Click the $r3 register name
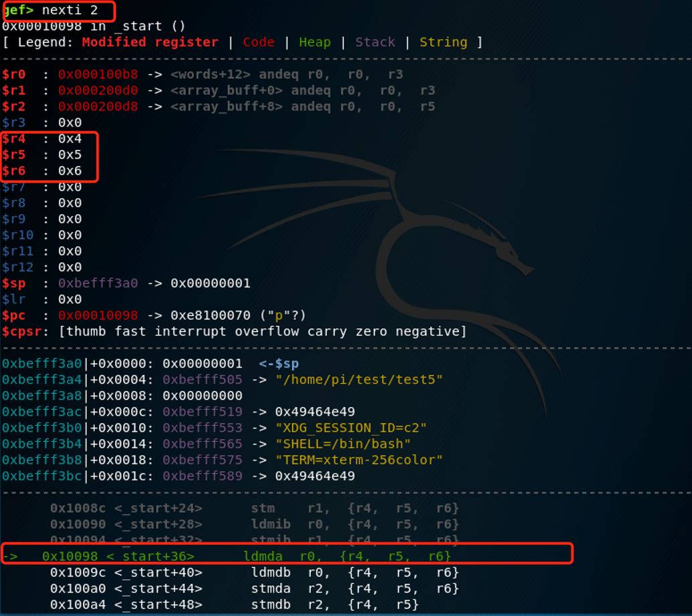692x616 pixels. coord(13,123)
